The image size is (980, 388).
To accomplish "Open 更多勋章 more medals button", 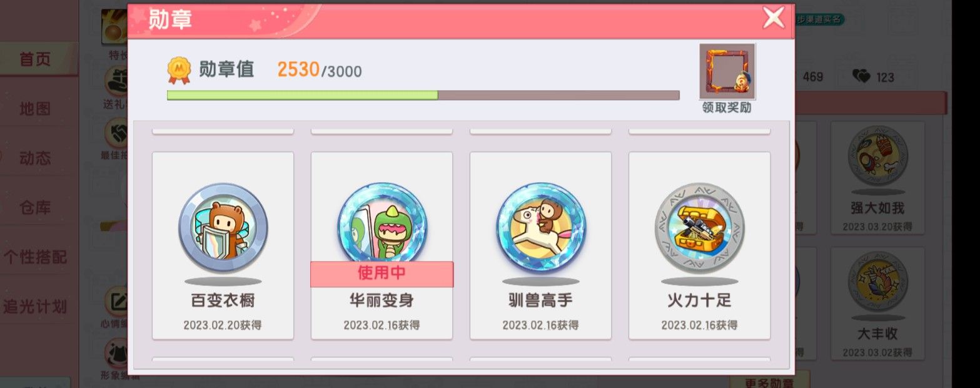I will (769, 380).
